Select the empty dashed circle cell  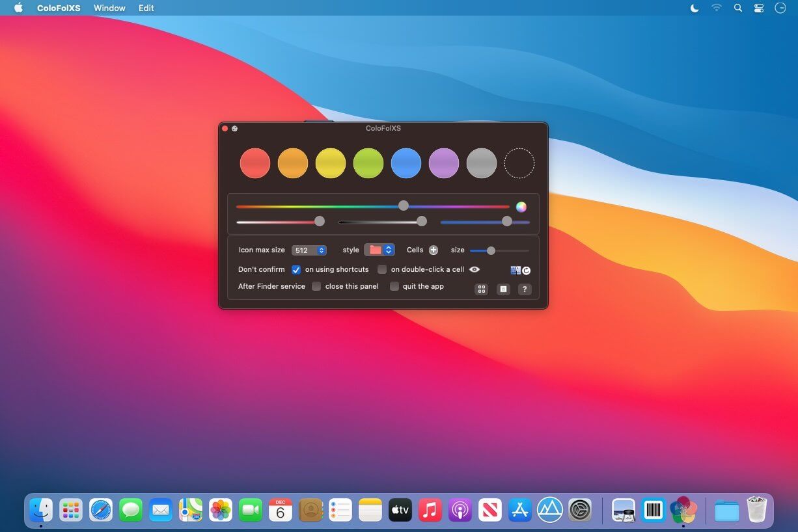[x=519, y=163]
